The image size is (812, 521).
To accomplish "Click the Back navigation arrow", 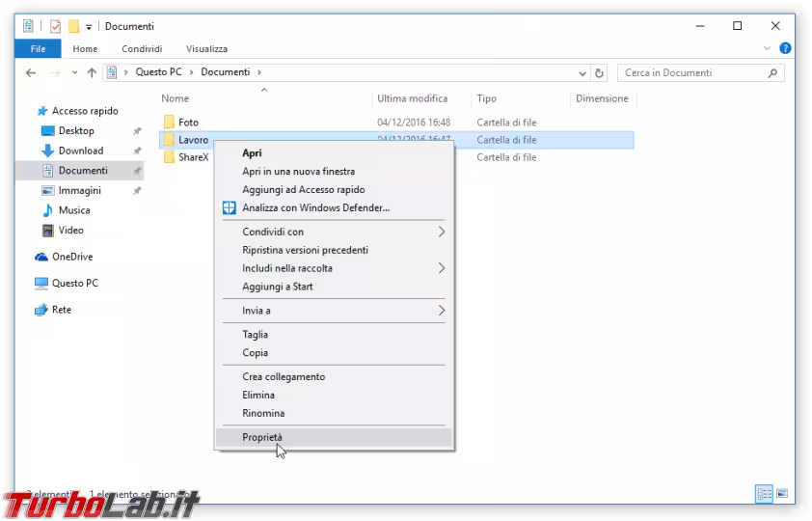I will click(x=31, y=72).
